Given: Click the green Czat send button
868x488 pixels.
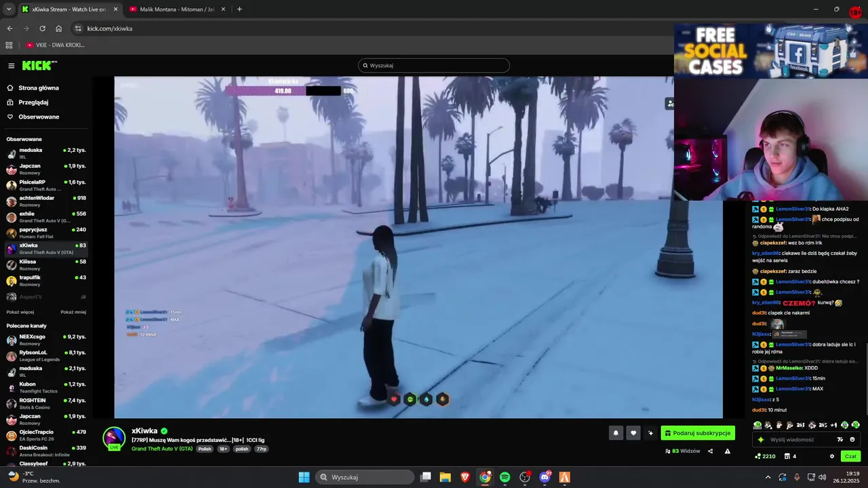Looking at the screenshot, I should pos(850,456).
